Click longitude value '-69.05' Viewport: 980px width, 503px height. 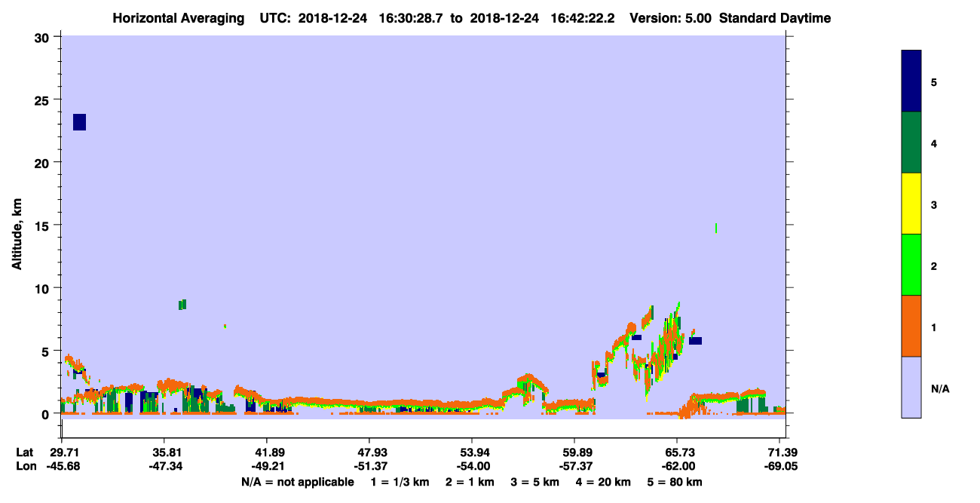tap(779, 467)
